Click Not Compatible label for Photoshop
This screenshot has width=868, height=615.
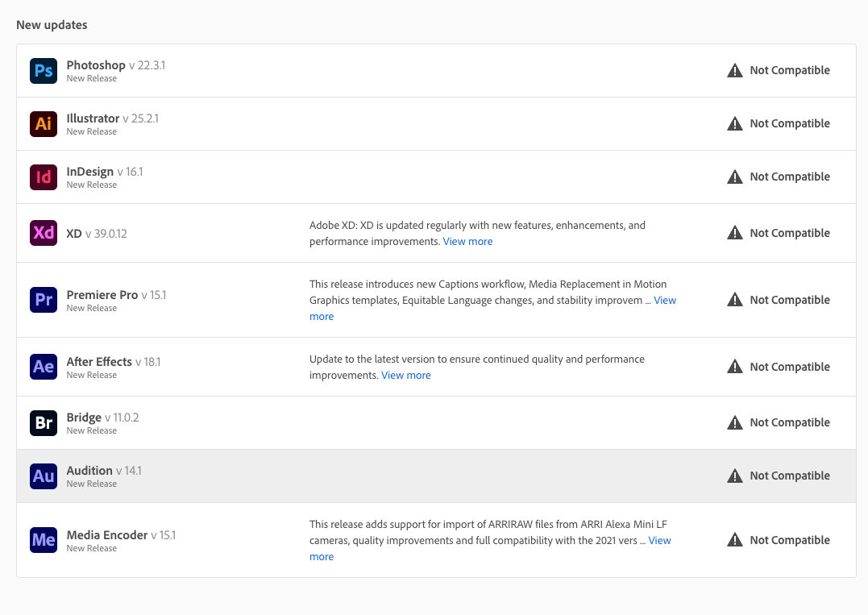(x=790, y=70)
